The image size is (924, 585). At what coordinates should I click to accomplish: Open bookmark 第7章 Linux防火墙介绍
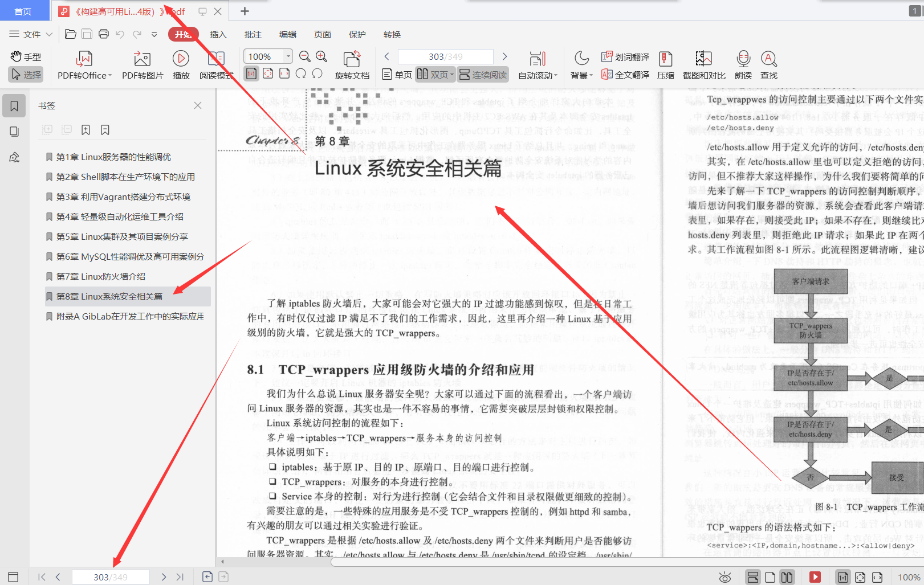pos(101,276)
